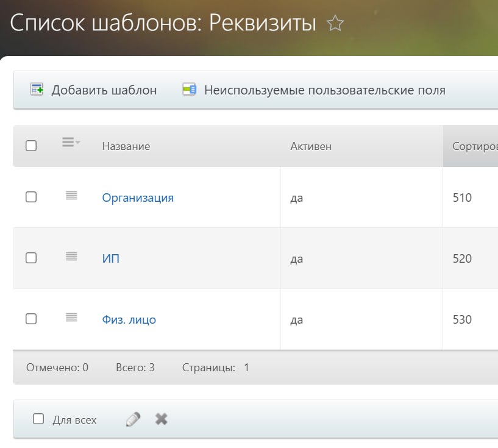
Task: Check the Организация row checkbox
Action: [31, 197]
